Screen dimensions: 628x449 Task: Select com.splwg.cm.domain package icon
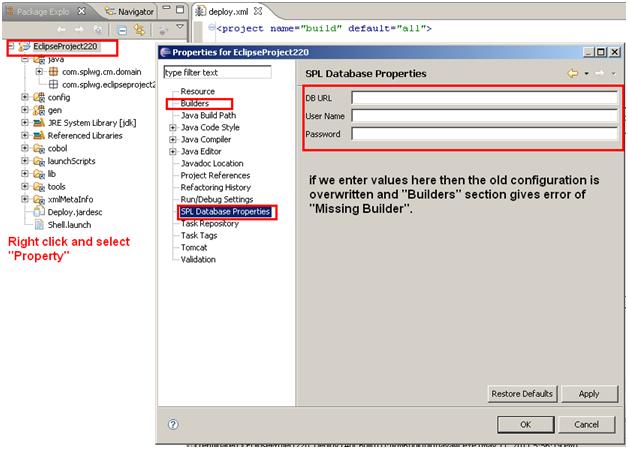[53, 72]
